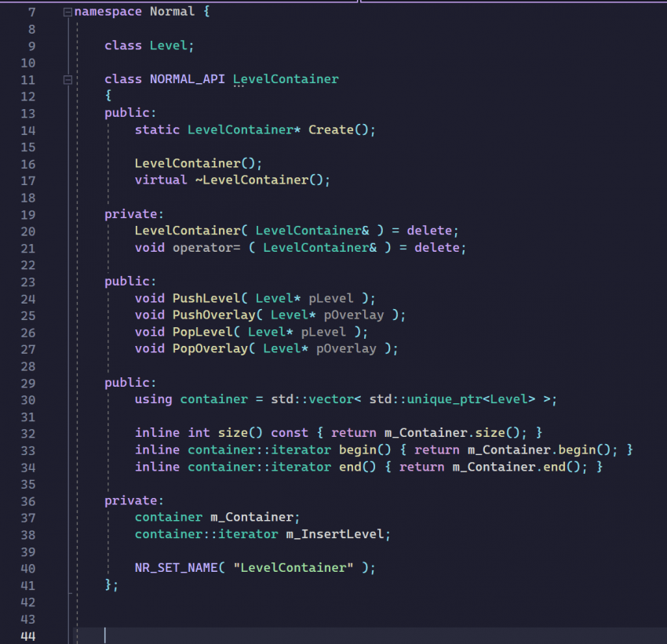The height and width of the screenshot is (644, 667).
Task: Click the 'public:' label on line 29
Action: [130, 383]
